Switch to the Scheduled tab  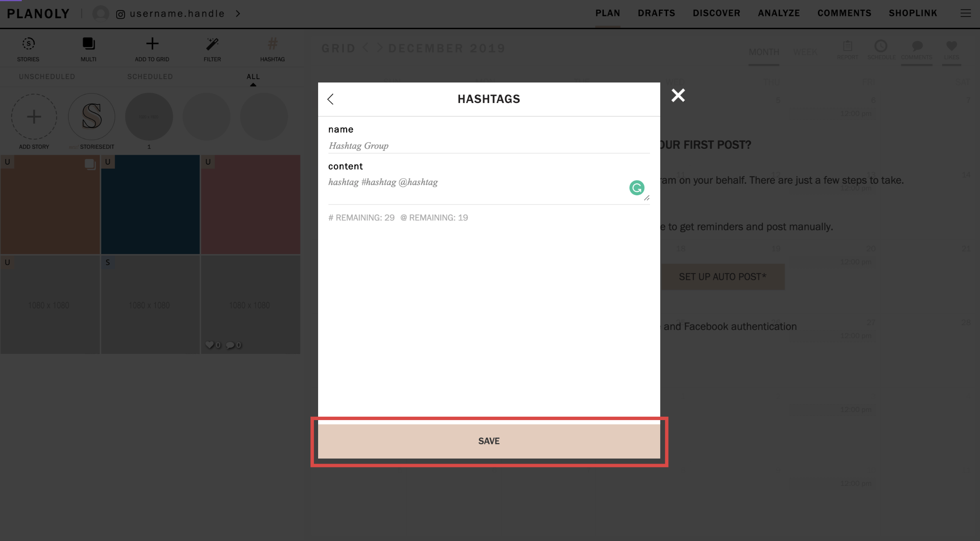pyautogui.click(x=150, y=76)
